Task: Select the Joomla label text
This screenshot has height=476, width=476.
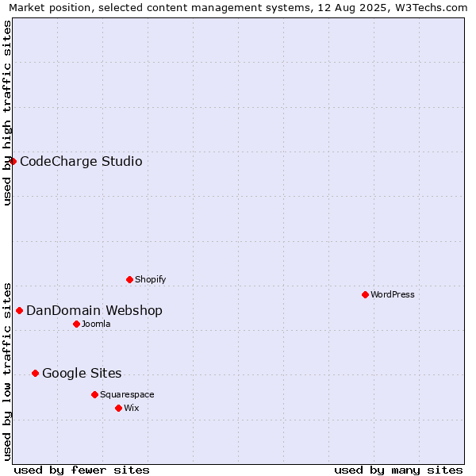Action: [x=96, y=324]
